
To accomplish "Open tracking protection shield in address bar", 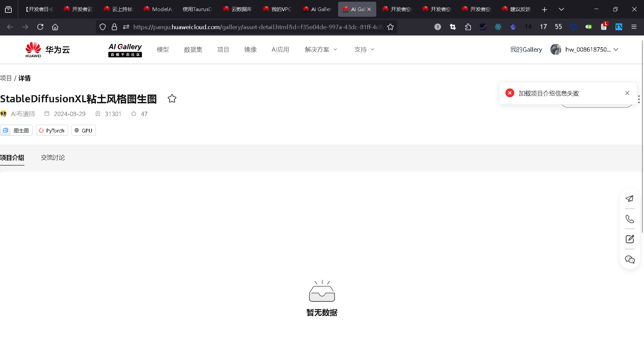I will coord(103,27).
